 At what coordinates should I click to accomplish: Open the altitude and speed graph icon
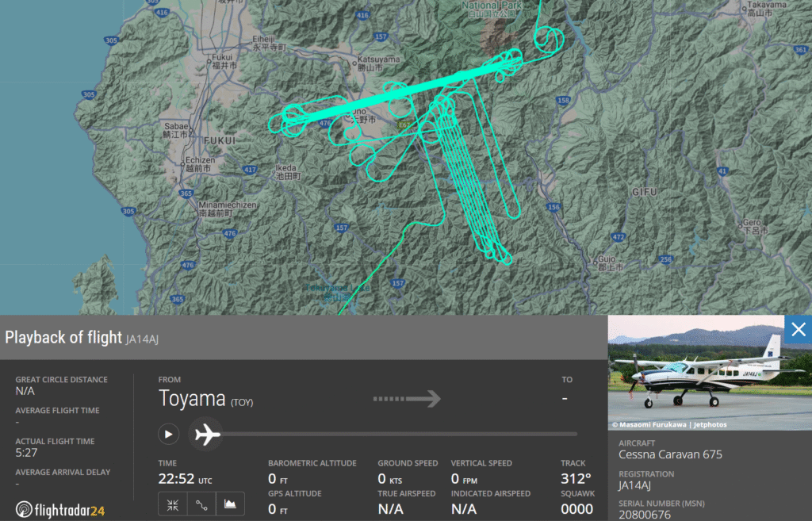tap(230, 504)
